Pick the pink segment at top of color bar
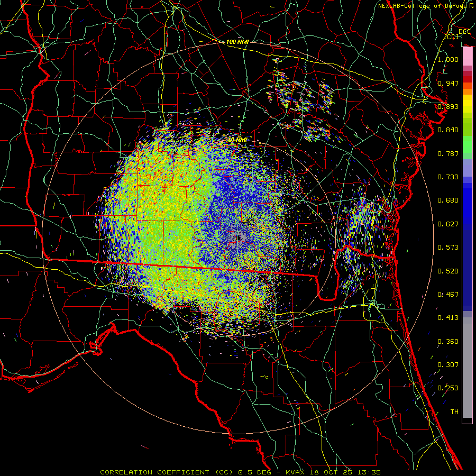Image resolution: width=476 pixels, height=476 pixels. coord(467,57)
